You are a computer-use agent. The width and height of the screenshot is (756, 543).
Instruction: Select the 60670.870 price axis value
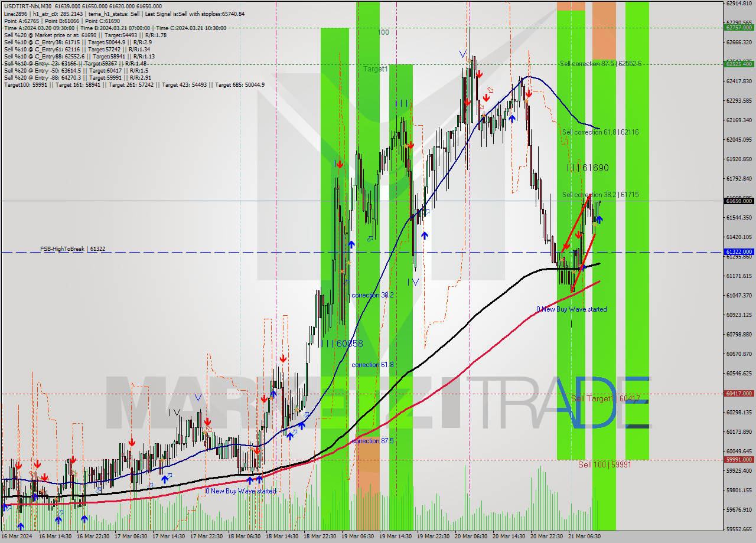pyautogui.click(x=739, y=354)
